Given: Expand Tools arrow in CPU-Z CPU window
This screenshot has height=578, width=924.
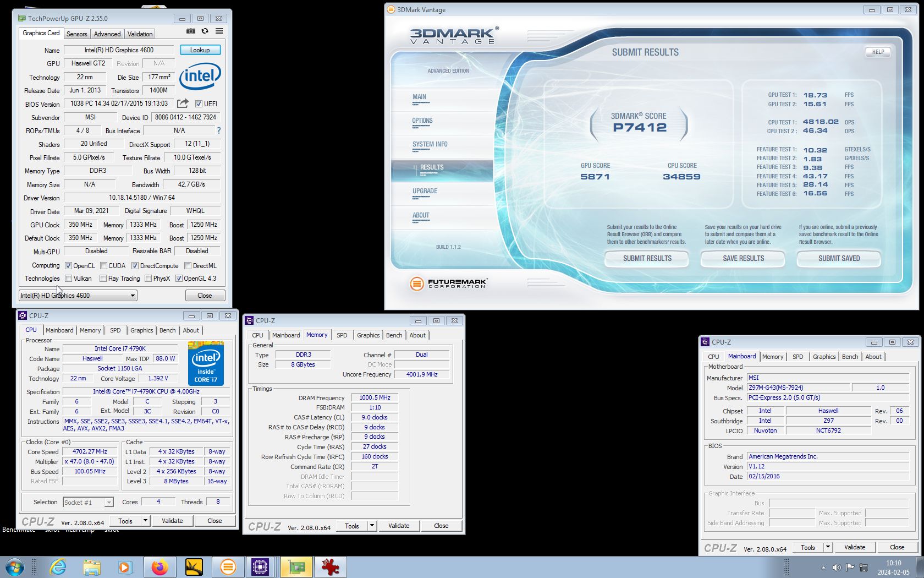Looking at the screenshot, I should tap(145, 521).
